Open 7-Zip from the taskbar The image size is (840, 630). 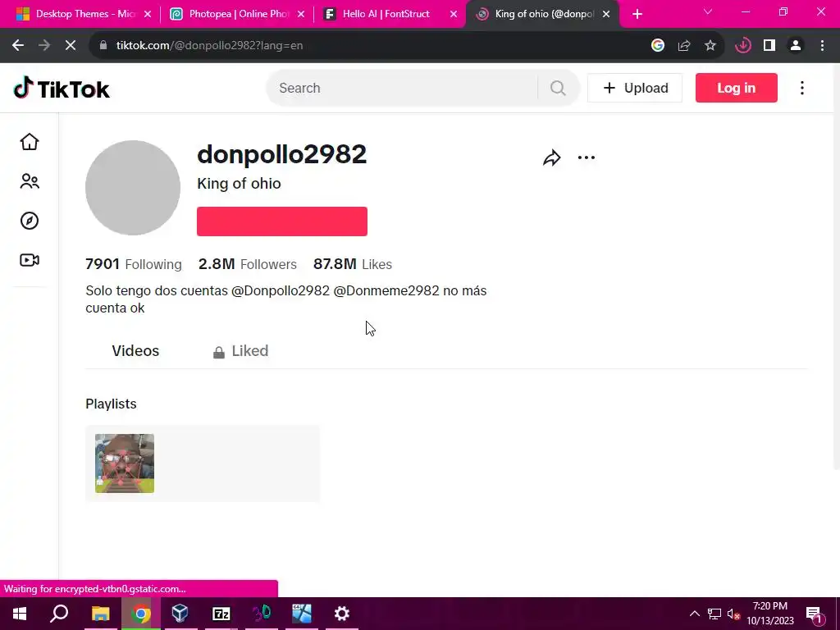tap(221, 614)
